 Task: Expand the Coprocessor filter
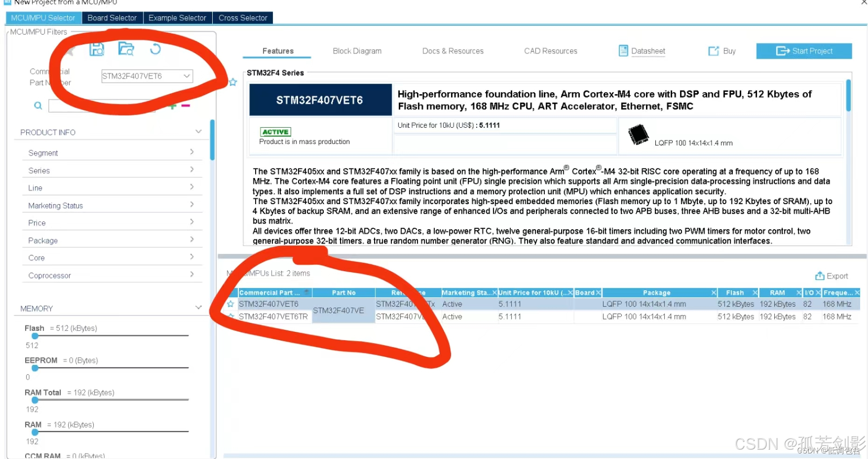pyautogui.click(x=192, y=274)
